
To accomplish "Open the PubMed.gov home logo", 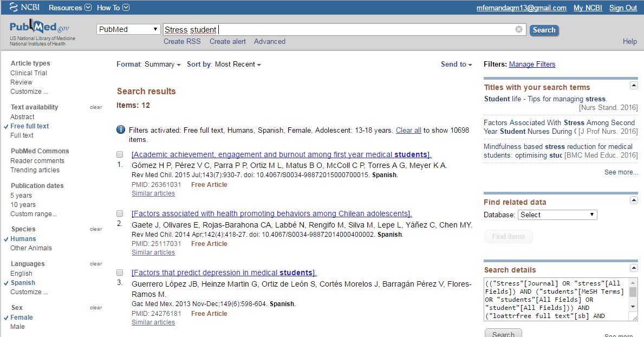I will click(40, 27).
